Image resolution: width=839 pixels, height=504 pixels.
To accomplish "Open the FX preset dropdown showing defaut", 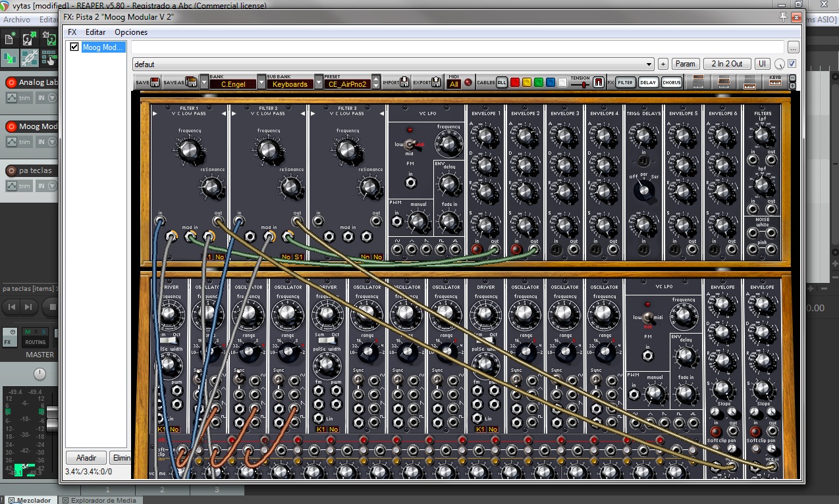I will click(x=393, y=64).
